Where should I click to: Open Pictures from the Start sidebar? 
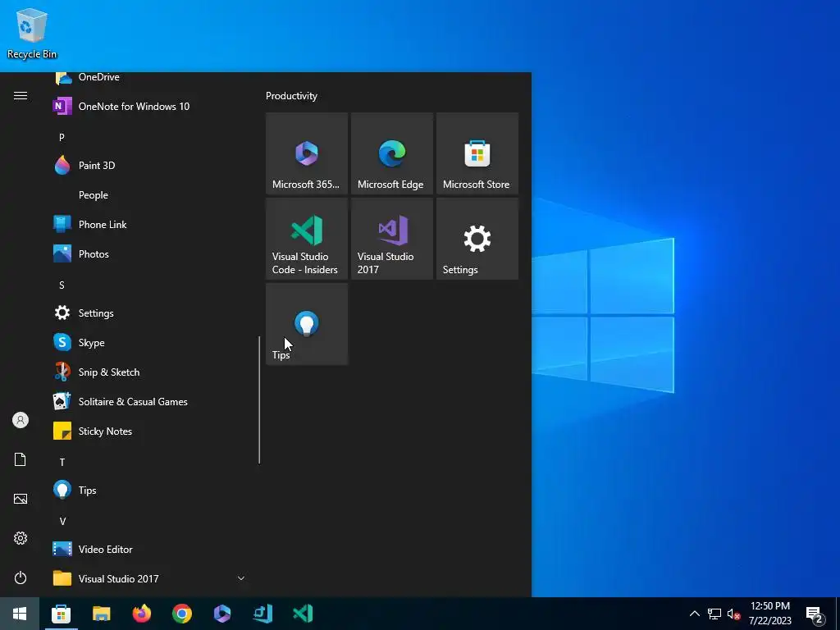coord(21,499)
